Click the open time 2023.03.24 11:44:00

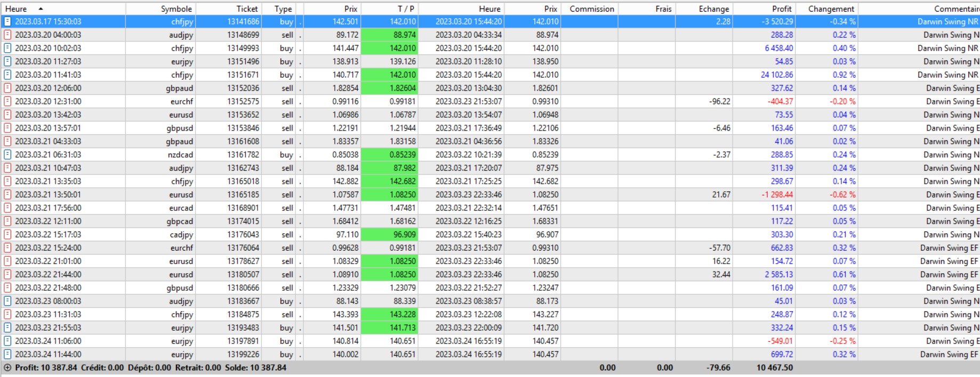tap(48, 354)
